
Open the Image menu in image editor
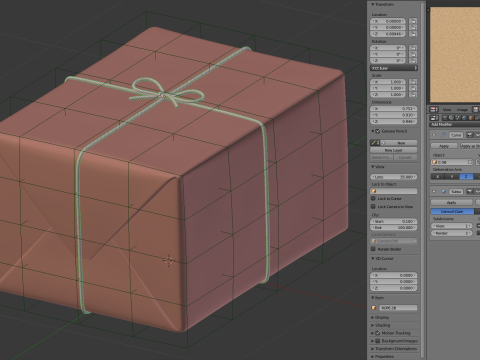[462, 109]
